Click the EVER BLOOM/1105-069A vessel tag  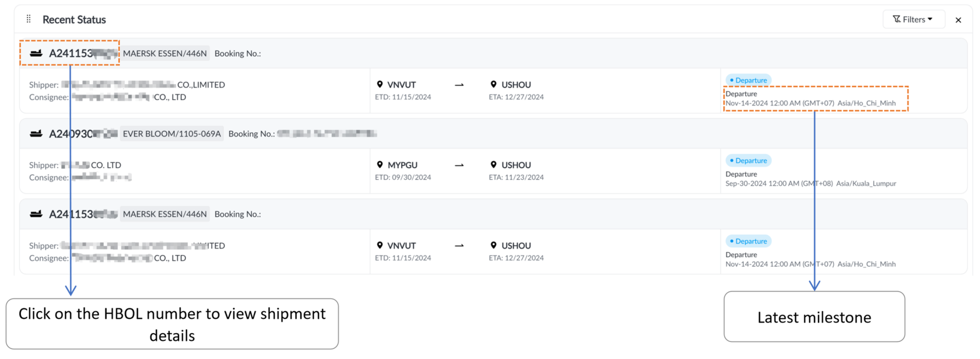171,134
